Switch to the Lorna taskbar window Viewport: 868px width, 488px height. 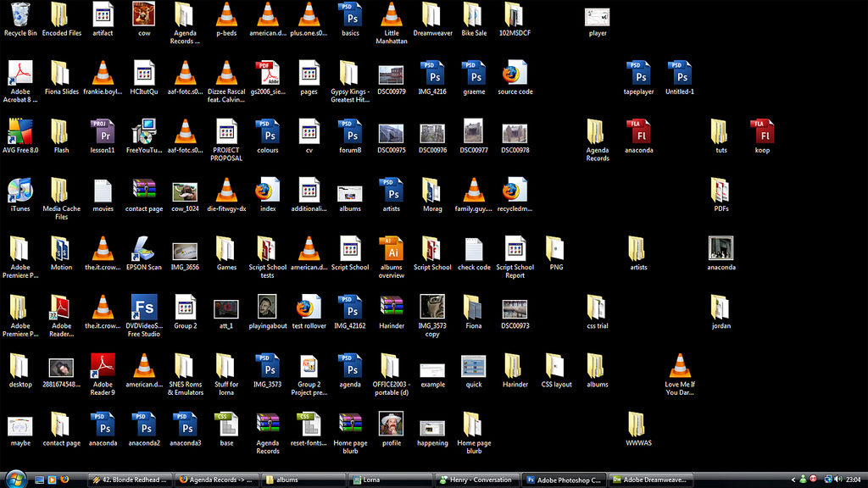pos(390,480)
